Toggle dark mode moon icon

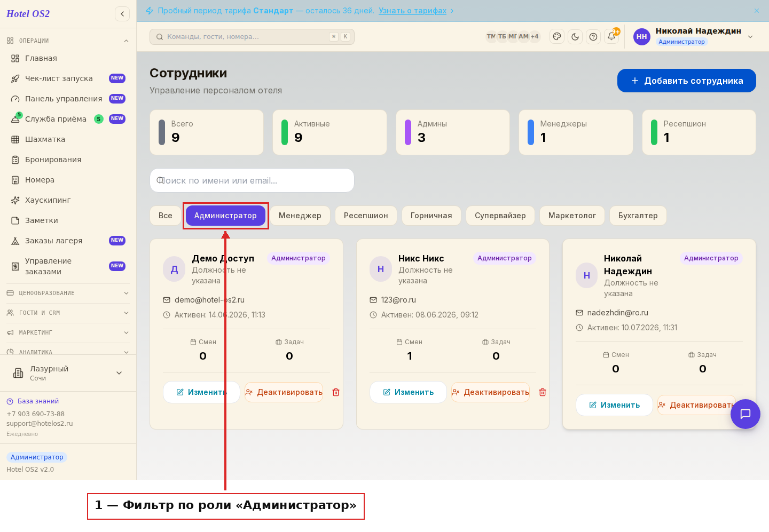click(575, 37)
